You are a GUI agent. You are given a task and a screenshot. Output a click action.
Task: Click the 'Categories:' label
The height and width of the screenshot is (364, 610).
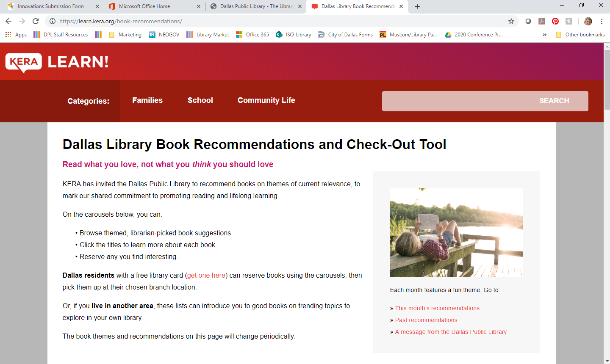(88, 101)
